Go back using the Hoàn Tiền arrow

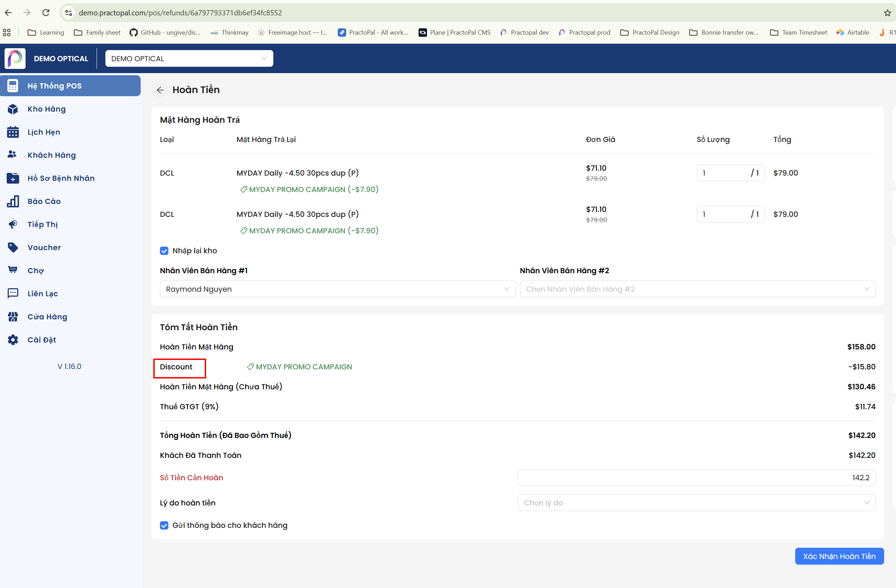tap(160, 90)
